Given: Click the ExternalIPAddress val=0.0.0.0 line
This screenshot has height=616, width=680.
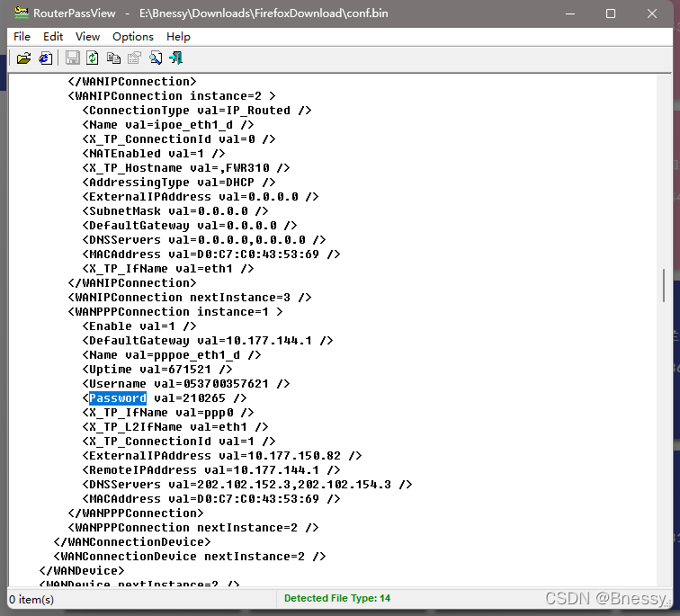Looking at the screenshot, I should 201,196.
